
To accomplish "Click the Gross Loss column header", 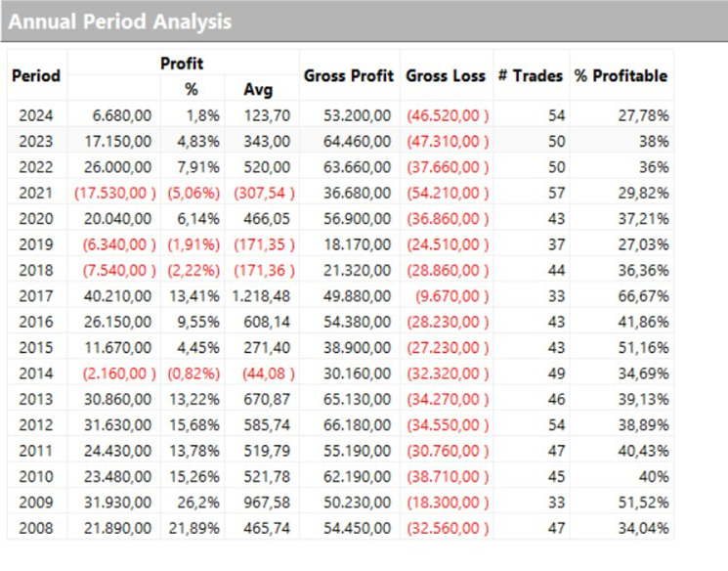I will pos(446,75).
